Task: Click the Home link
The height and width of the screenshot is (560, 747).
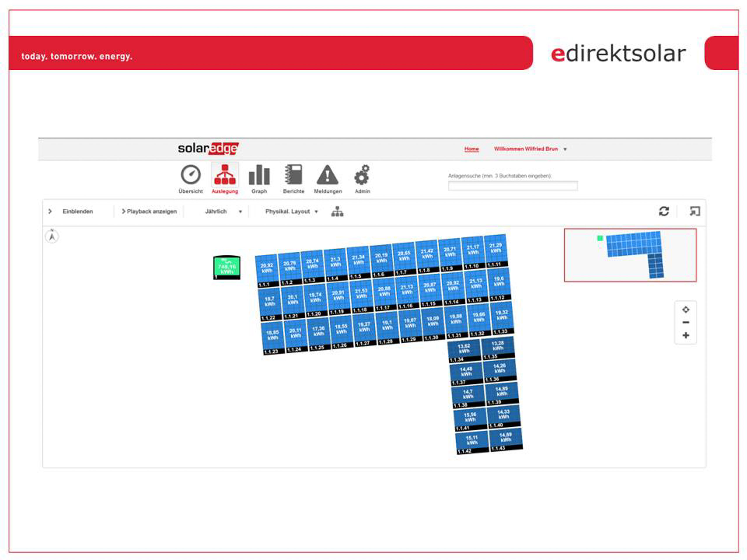Action: coord(472,149)
